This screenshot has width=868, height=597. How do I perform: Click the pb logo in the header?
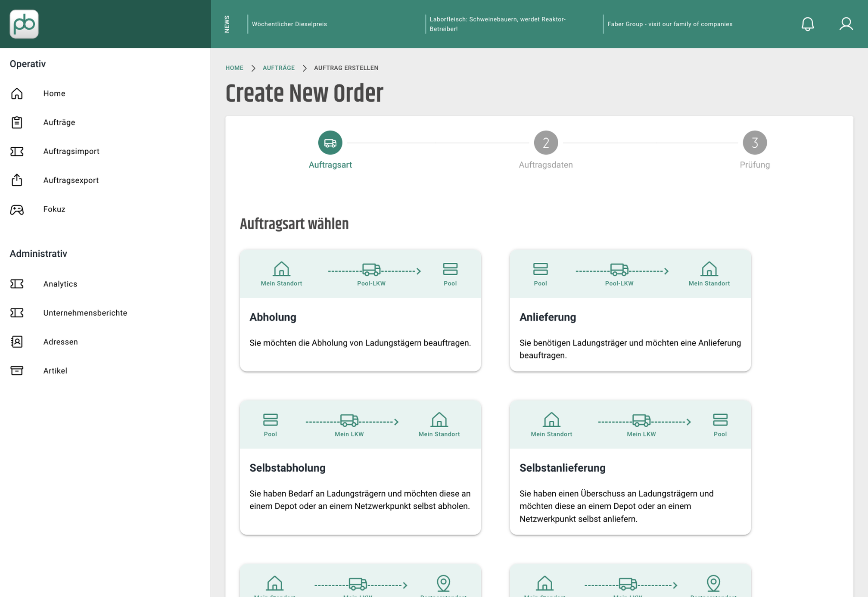(24, 24)
